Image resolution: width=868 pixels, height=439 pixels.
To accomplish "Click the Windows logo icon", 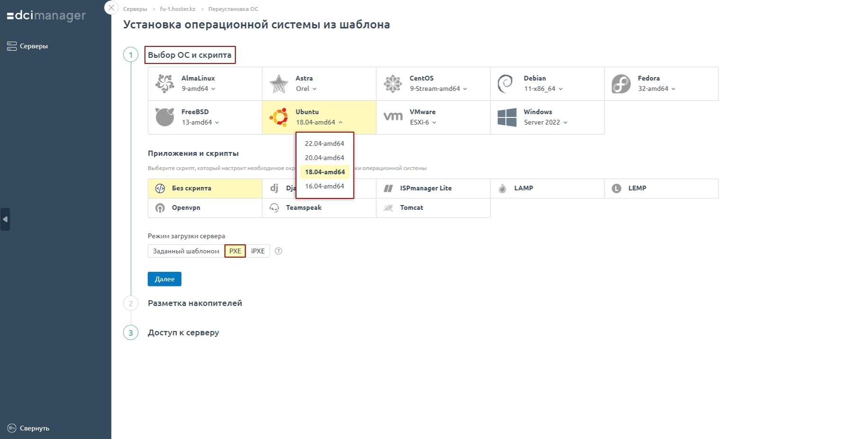I will [x=507, y=117].
